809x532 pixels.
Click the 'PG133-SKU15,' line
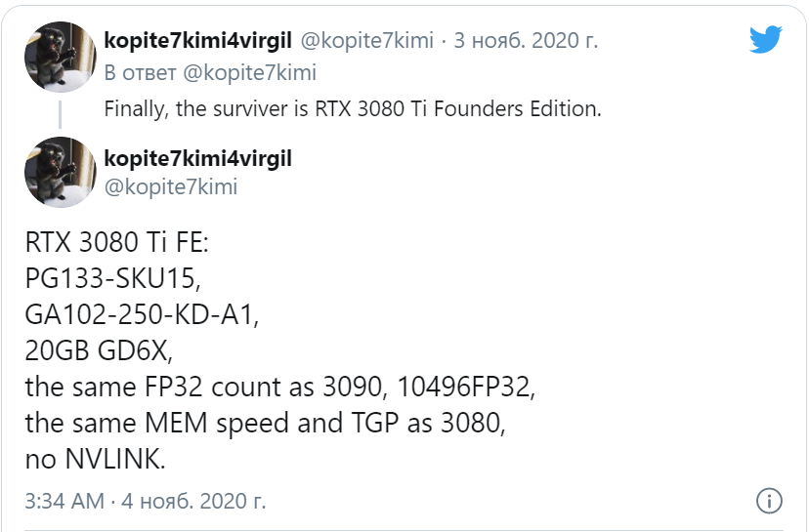(x=112, y=279)
